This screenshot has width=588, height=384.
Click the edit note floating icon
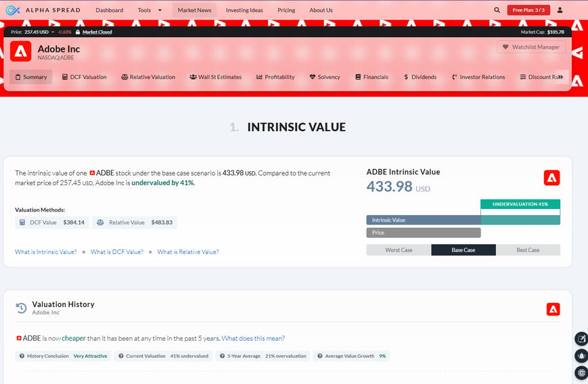click(x=582, y=339)
